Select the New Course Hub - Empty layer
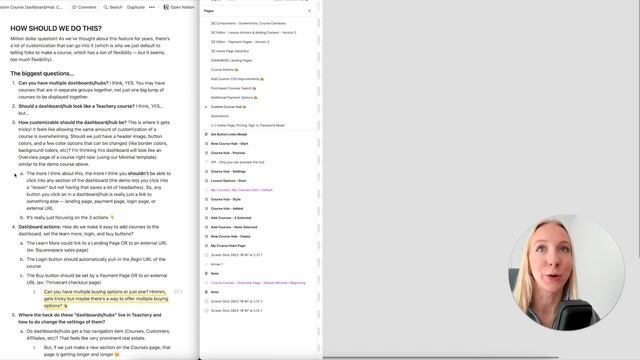640x360 pixels. [231, 237]
